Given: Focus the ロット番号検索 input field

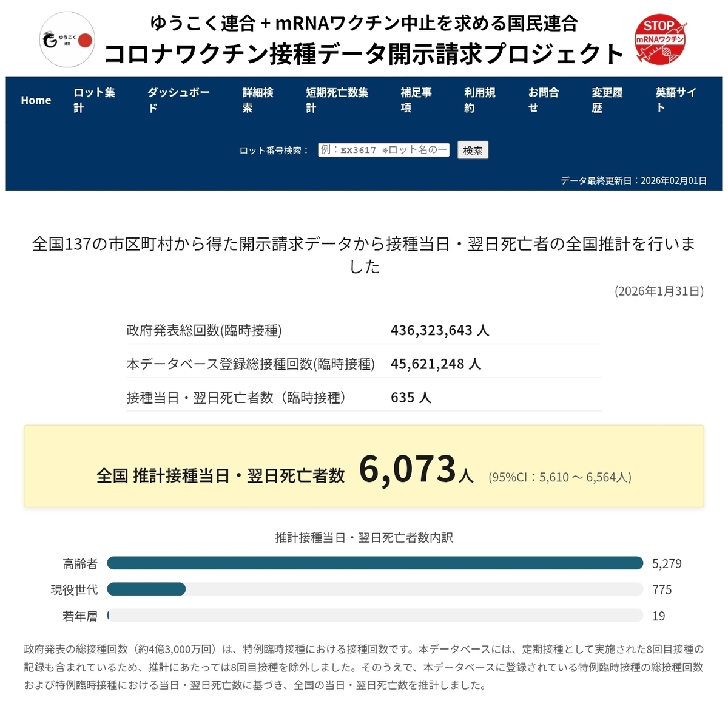Looking at the screenshot, I should coord(383,150).
